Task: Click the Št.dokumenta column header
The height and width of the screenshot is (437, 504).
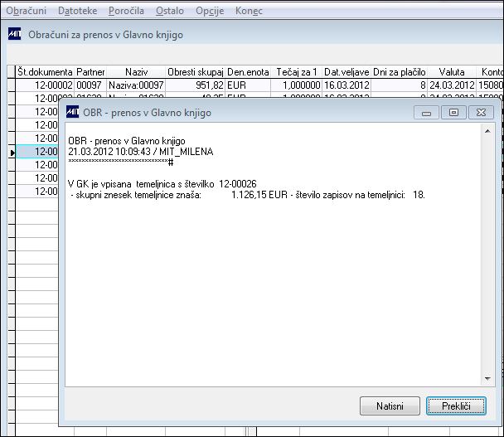Action: pos(45,71)
